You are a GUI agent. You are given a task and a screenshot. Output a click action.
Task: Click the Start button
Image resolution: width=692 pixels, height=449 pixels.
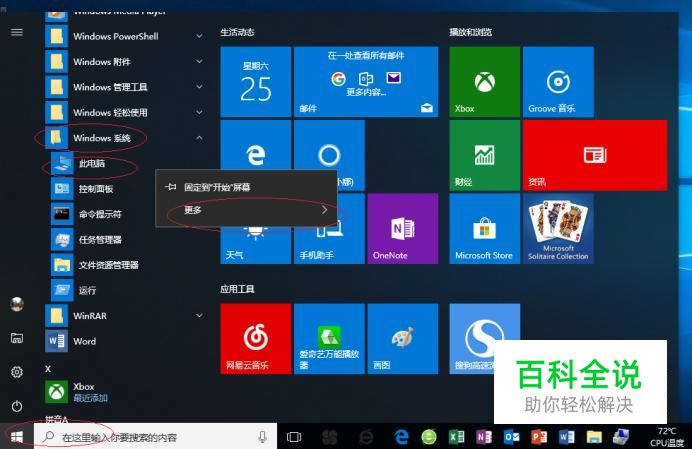click(x=17, y=437)
